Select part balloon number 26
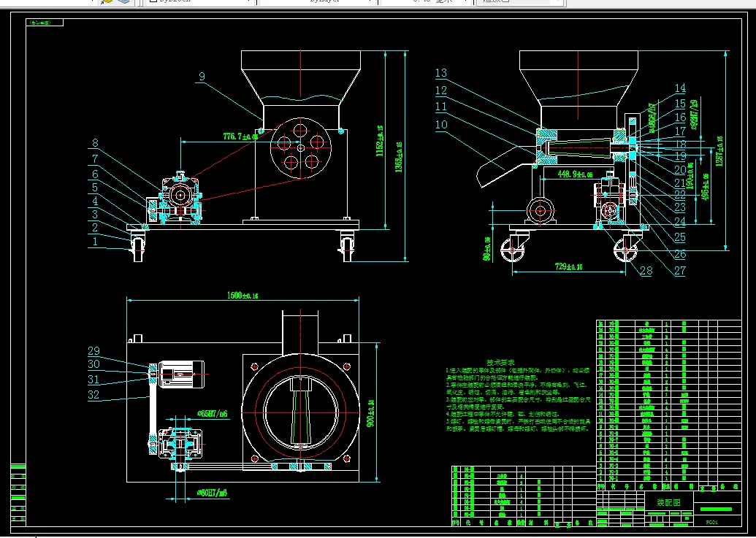 coord(680,254)
